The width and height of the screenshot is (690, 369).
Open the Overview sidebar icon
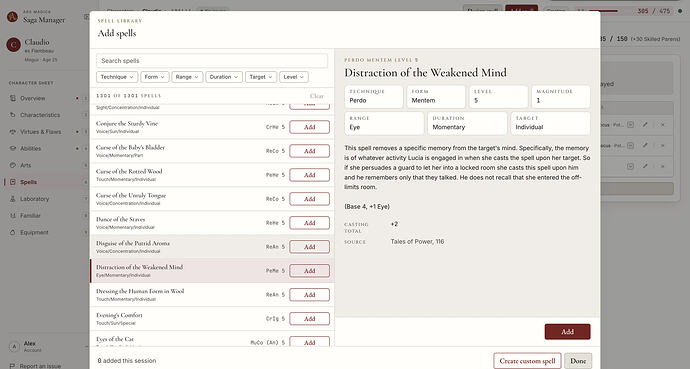click(x=13, y=98)
